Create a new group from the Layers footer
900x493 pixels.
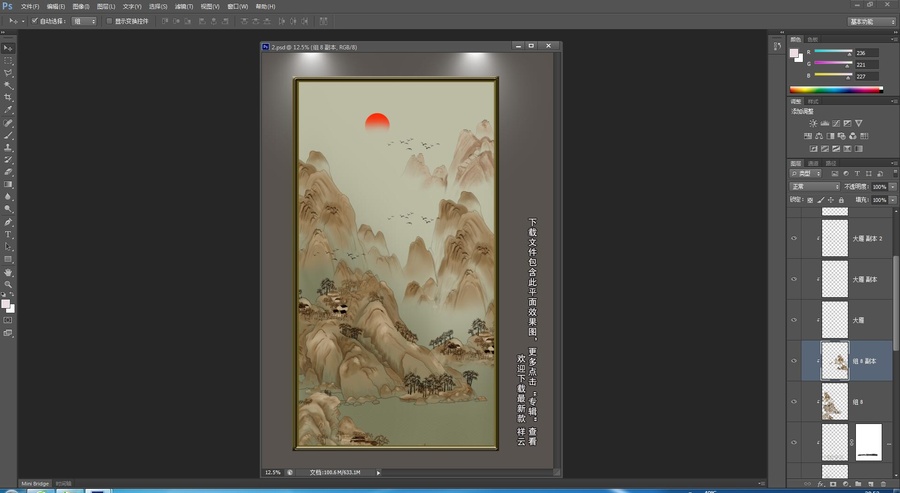point(858,484)
